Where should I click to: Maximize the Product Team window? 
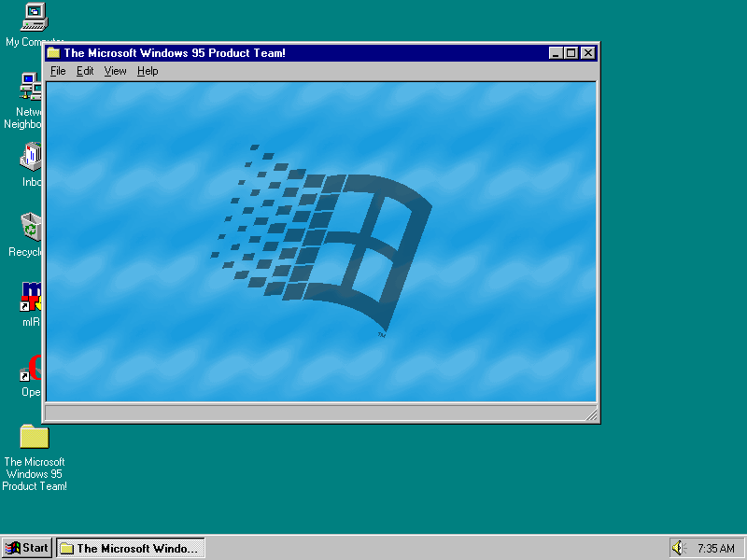(571, 53)
